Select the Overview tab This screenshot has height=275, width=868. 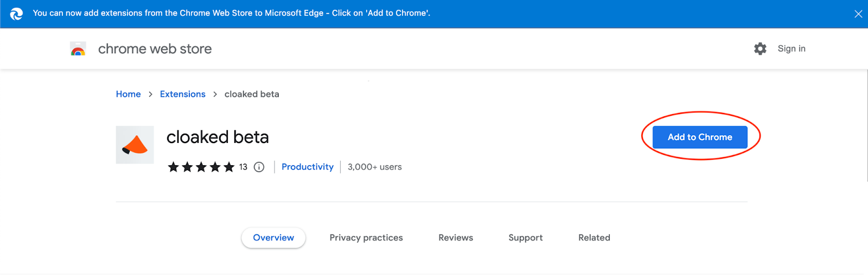pyautogui.click(x=273, y=237)
